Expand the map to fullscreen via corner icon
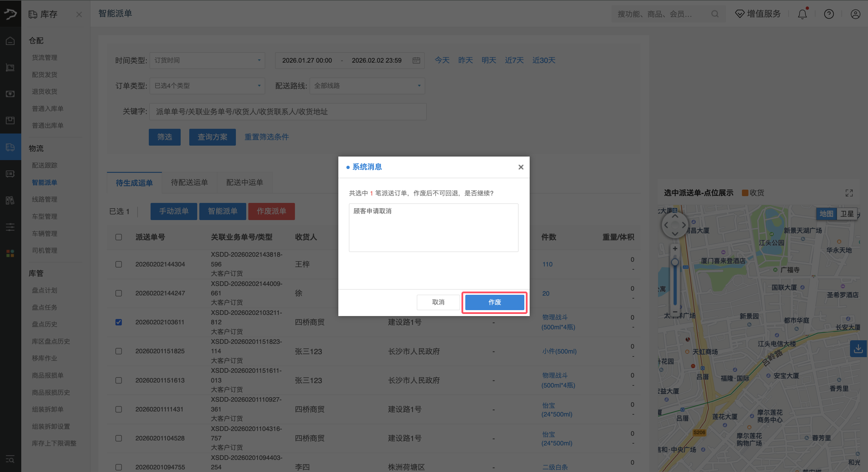This screenshot has height=472, width=868. point(849,193)
